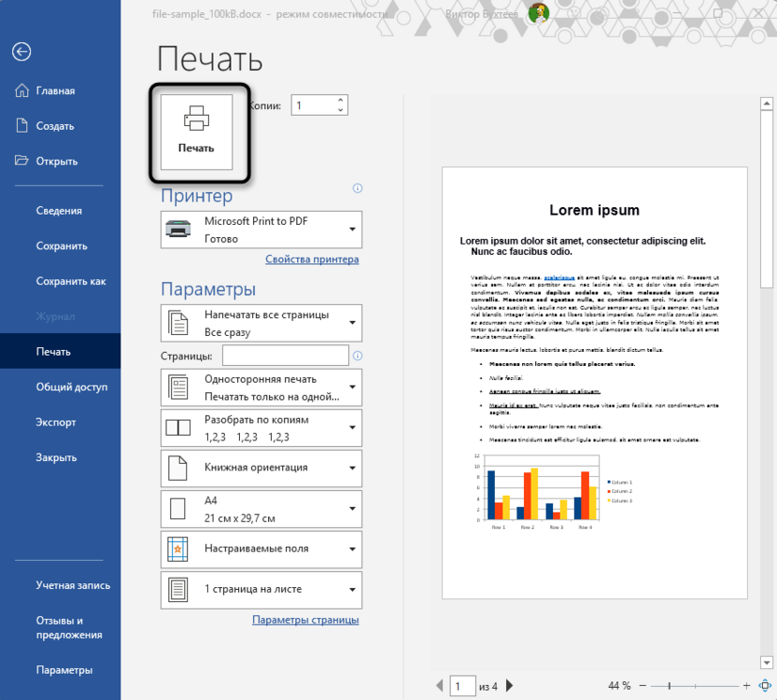Go to previous preview page arrow
The image size is (777, 700).
[x=439, y=686]
